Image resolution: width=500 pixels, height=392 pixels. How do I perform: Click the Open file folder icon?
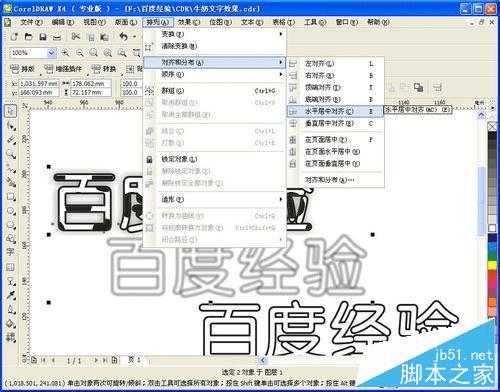coord(28,37)
